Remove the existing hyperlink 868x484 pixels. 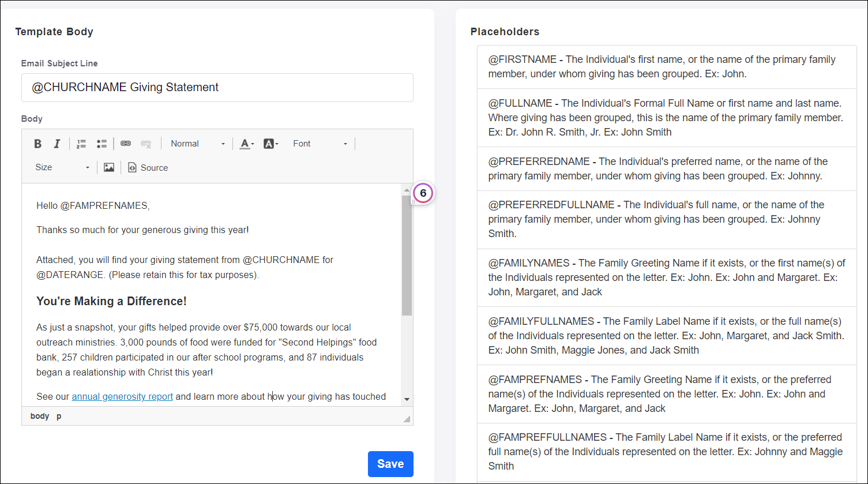pos(146,143)
